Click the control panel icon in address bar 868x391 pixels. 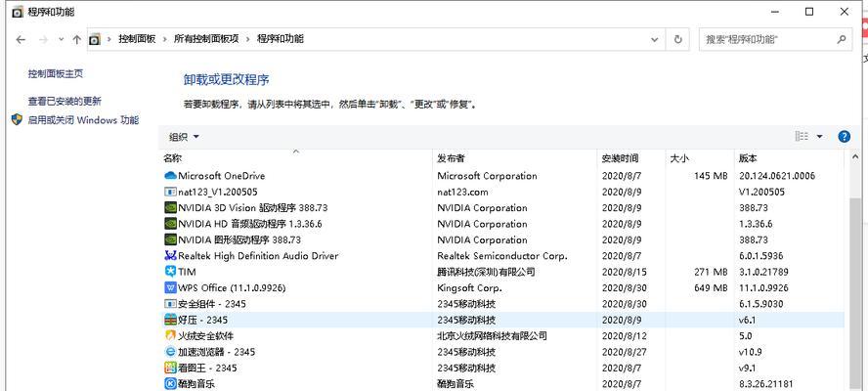point(95,39)
